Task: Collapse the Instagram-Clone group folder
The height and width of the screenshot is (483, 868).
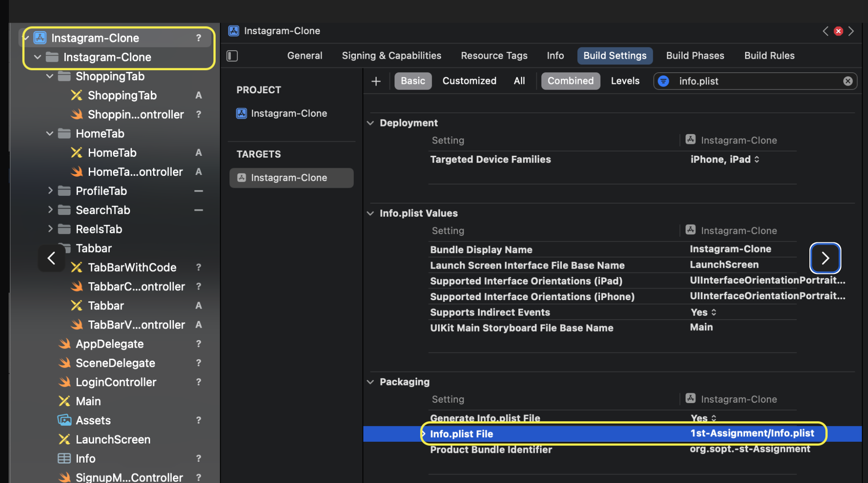Action: (x=38, y=57)
